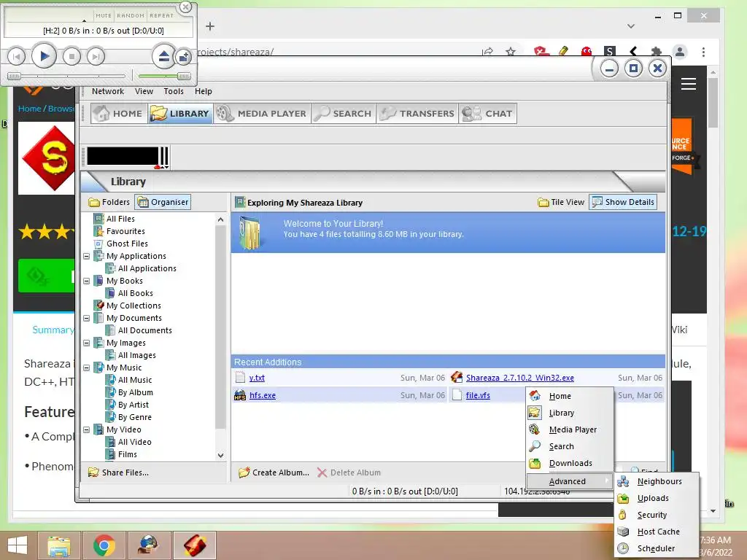Screen dimensions: 747x560
Task: Open the Network menu
Action: (x=108, y=91)
